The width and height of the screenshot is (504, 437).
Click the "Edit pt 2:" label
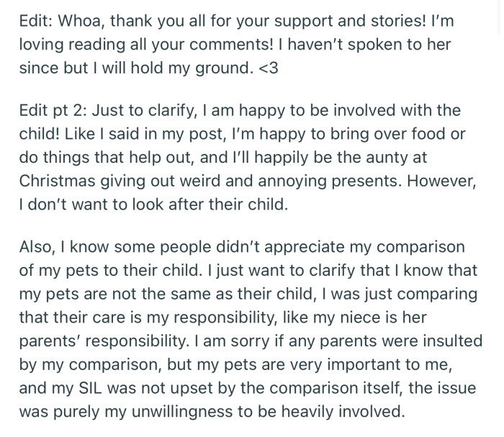(48, 110)
